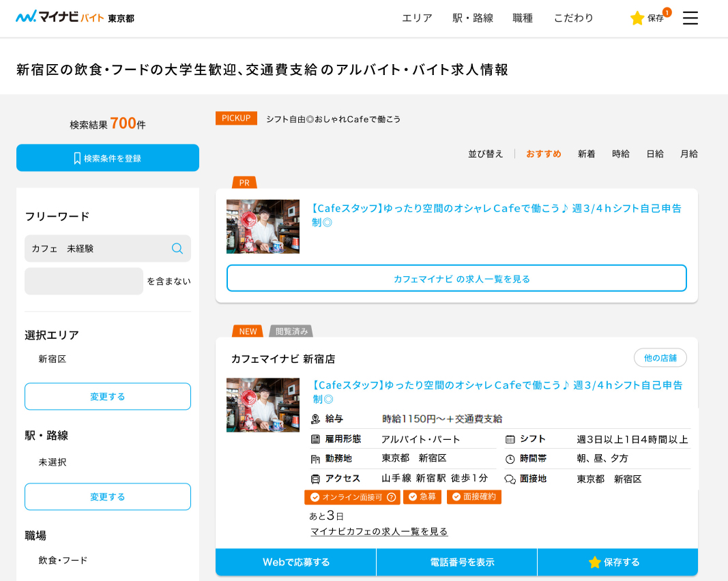Open 職種 in top navigation
The height and width of the screenshot is (581, 728).
[523, 18]
